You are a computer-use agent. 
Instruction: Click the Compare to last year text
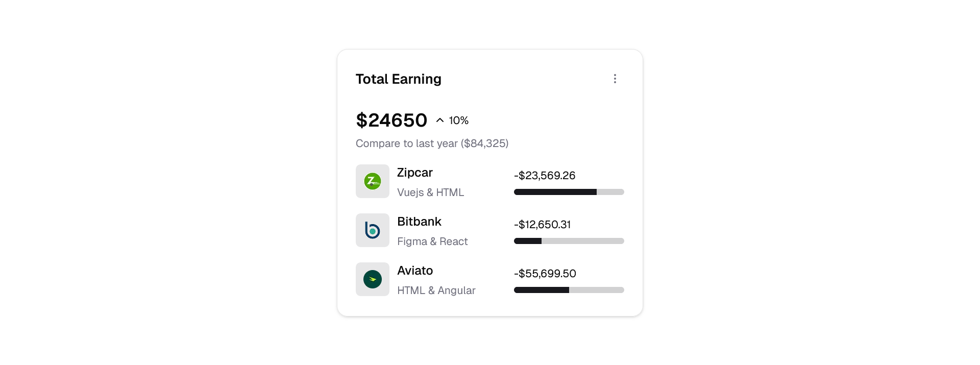click(x=432, y=143)
